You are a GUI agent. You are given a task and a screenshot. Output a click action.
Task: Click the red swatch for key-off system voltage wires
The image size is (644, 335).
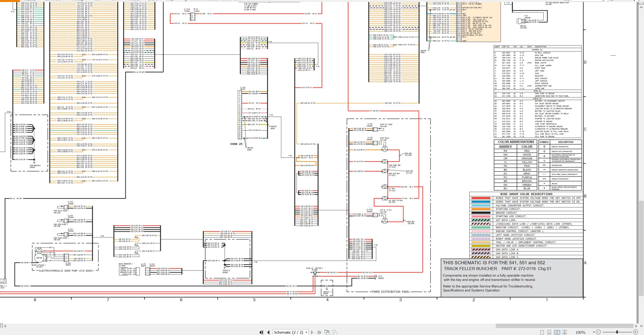(481, 198)
